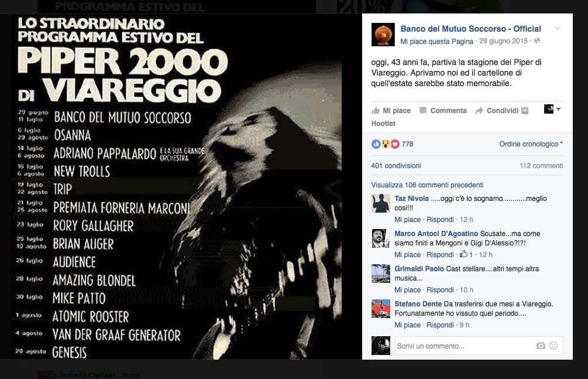This screenshot has width=588, height=379.
Task: Open the profile identity selector dropdown arrow
Action: pos(558,110)
